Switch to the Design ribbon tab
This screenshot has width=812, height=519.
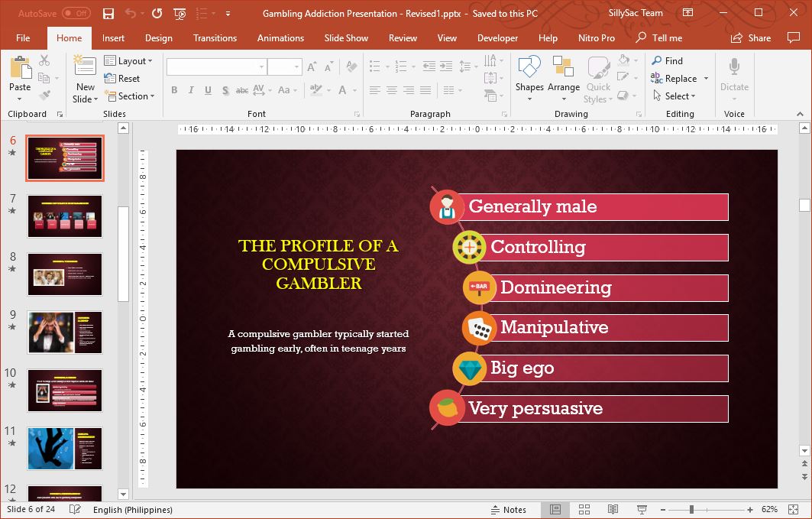158,37
